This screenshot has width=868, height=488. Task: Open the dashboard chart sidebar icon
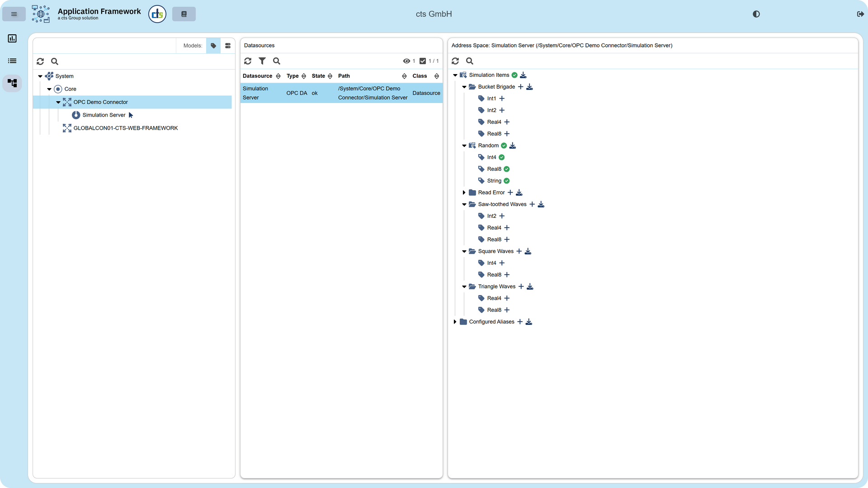tap(12, 38)
